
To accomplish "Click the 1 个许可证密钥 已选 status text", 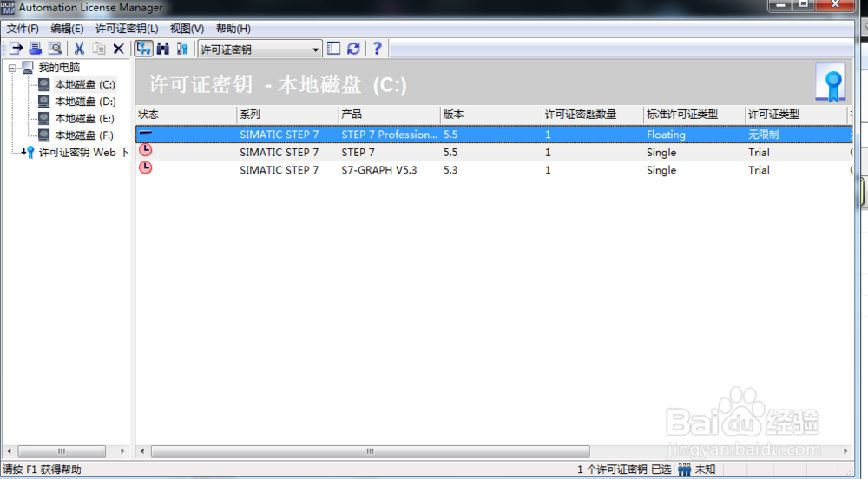I will coord(624,469).
